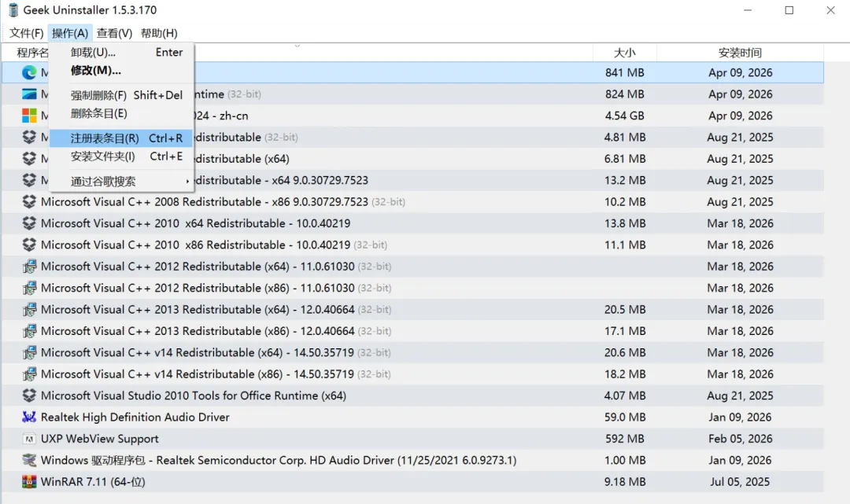Click the installer icon of Visual C++ 2012 (x86)
850x504 pixels.
point(29,288)
